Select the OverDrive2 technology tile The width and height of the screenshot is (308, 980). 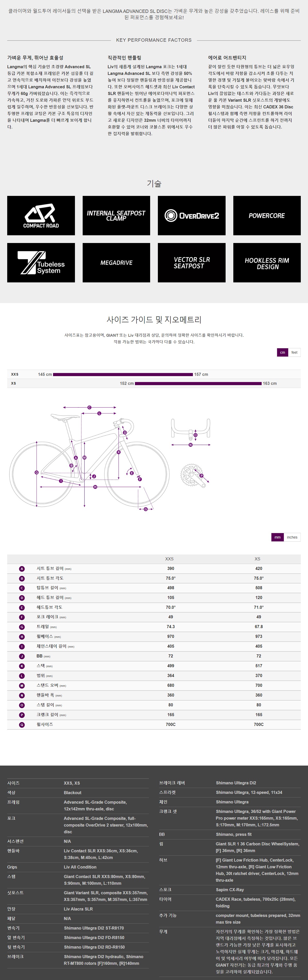click(192, 215)
